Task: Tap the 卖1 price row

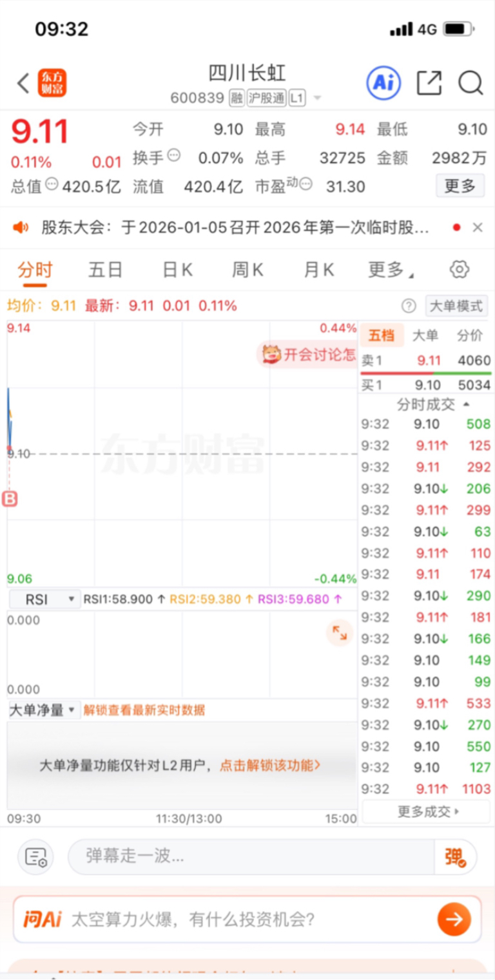Action: click(x=425, y=361)
